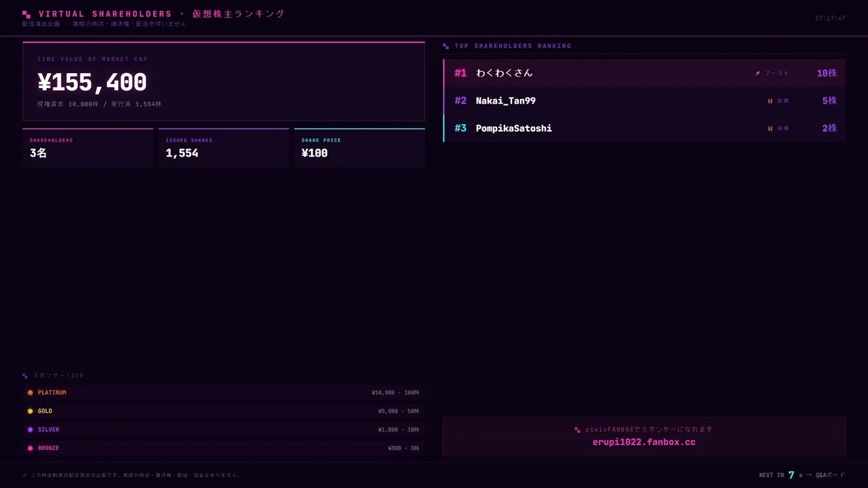Click the orange PLATINUM tier dot
This screenshot has height=488, width=868.
30,392
